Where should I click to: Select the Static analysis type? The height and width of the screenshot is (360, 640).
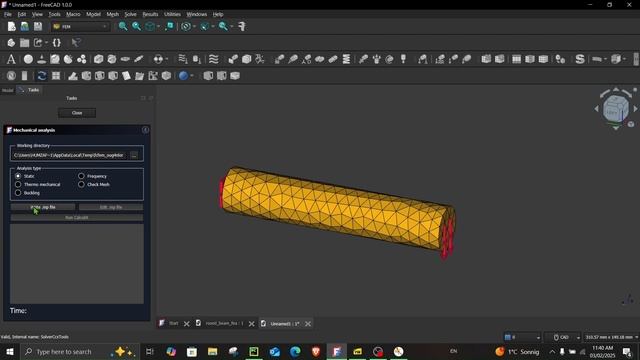click(x=24, y=176)
